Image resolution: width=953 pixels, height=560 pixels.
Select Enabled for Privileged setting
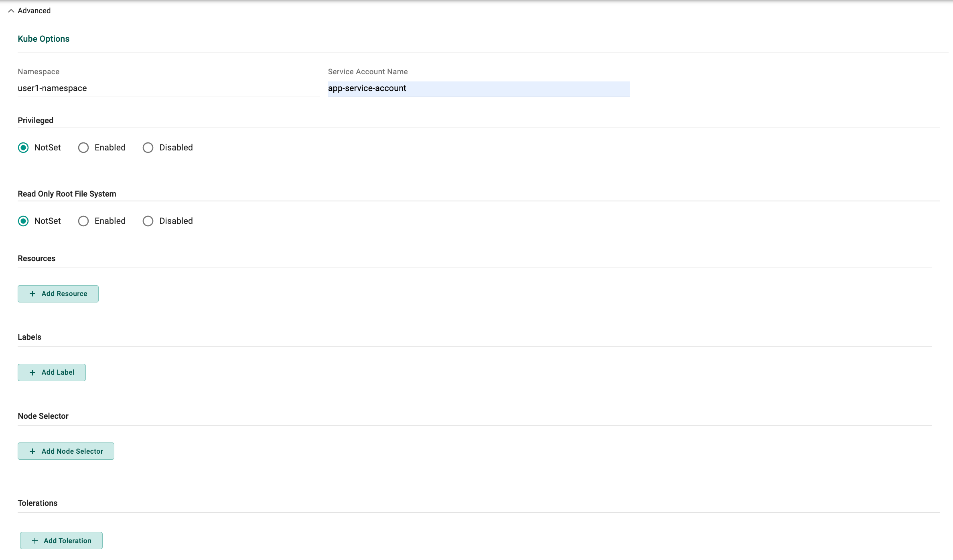[x=83, y=147]
